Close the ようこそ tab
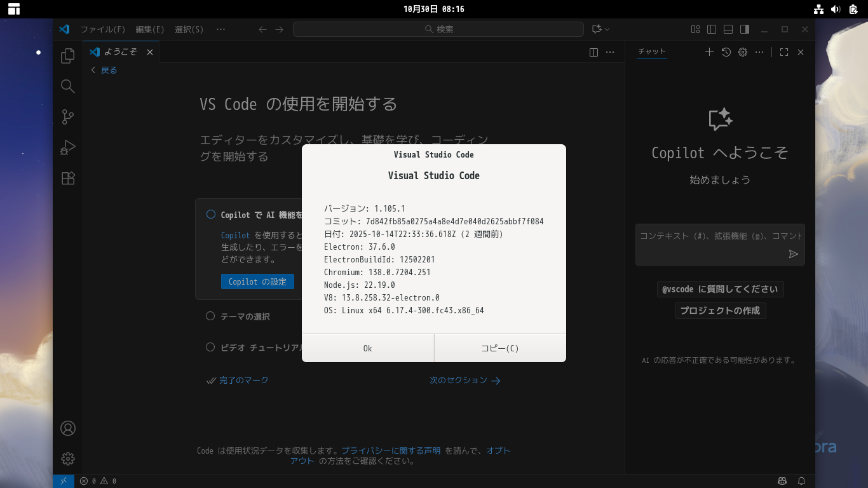868x488 pixels. (150, 52)
